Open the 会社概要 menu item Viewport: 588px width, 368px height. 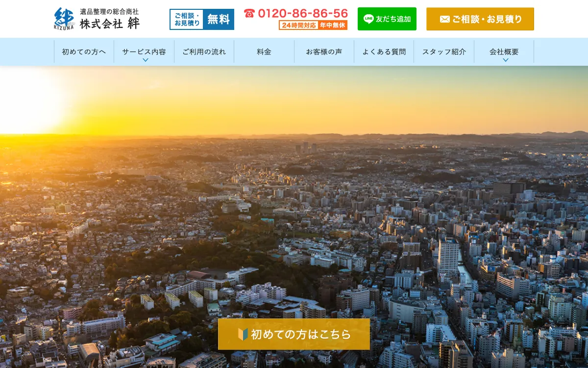(504, 52)
